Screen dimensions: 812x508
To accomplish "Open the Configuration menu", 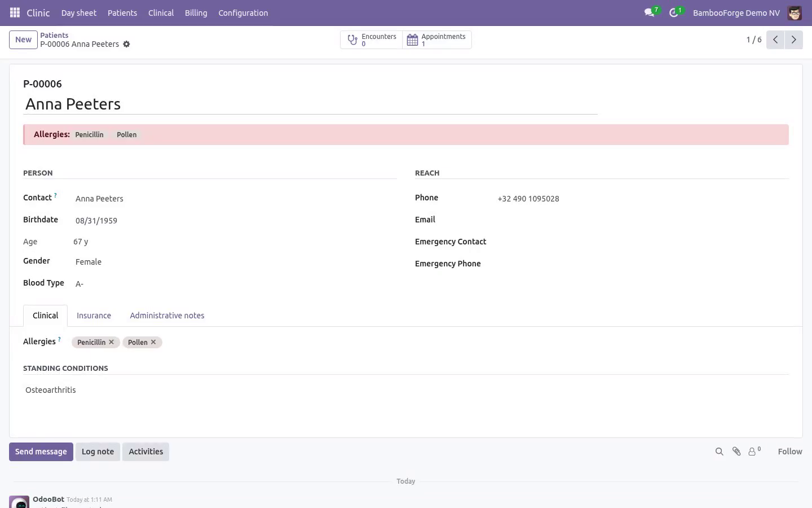I will tap(243, 12).
